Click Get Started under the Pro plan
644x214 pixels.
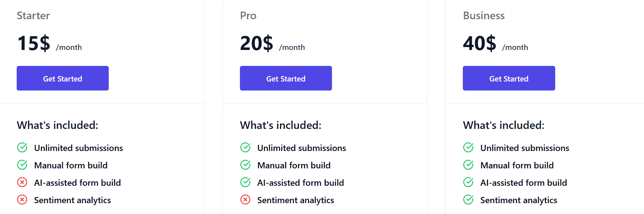click(286, 78)
